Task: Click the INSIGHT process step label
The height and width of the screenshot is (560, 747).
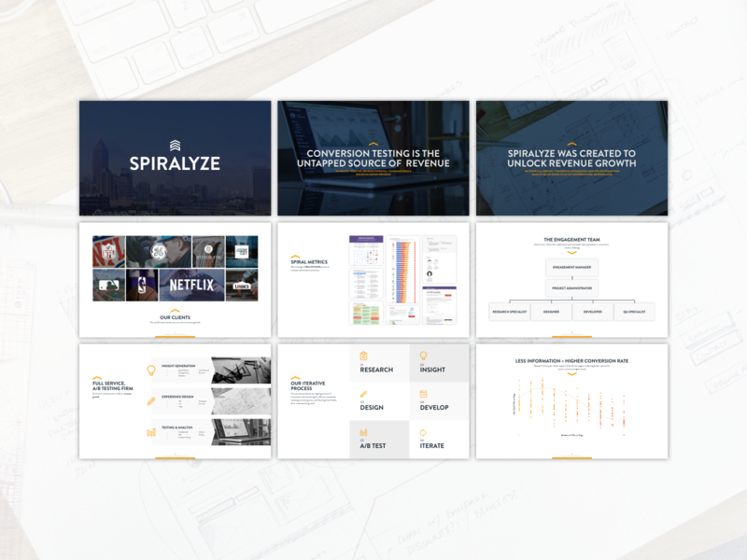Action: 432,370
